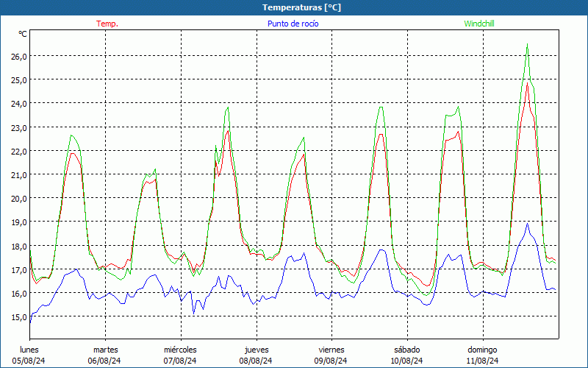The width and height of the screenshot is (588, 368).
Task: Click the Temp. legend label
Action: pos(107,24)
